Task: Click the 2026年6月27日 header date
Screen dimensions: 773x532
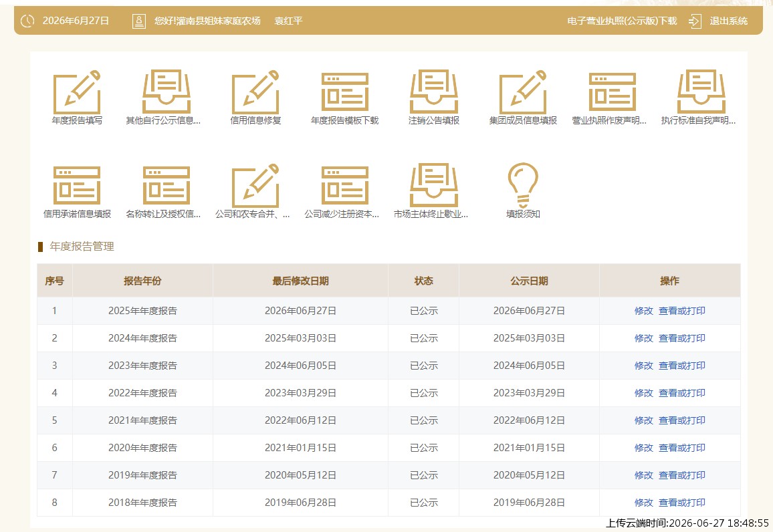Action: click(76, 21)
